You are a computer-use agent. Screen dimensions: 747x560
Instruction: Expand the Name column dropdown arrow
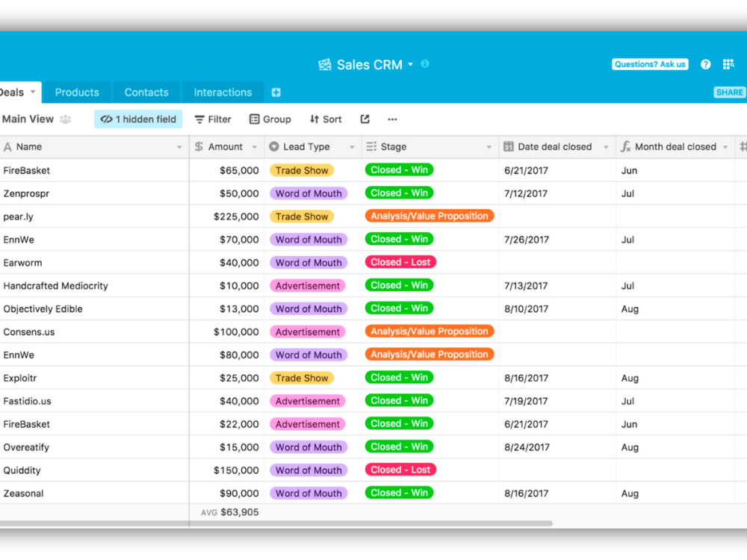point(179,147)
